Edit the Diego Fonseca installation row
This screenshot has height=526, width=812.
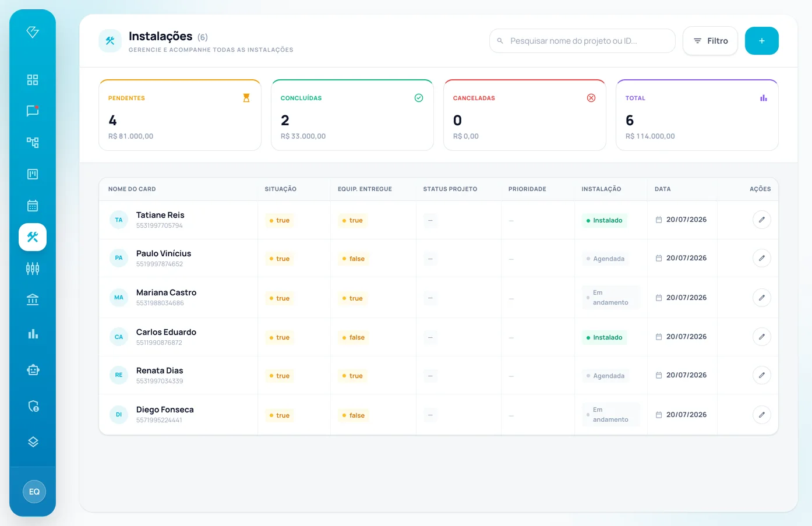[761, 415]
